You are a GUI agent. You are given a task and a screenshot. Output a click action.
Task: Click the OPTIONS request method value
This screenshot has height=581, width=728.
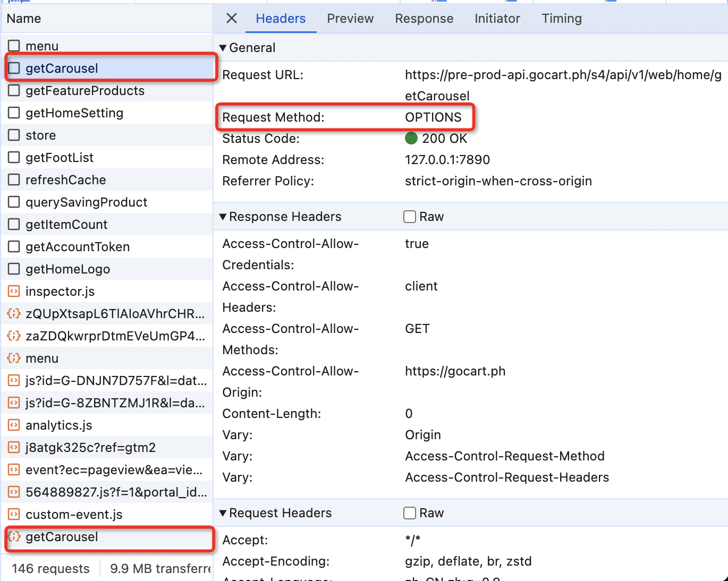(x=433, y=117)
